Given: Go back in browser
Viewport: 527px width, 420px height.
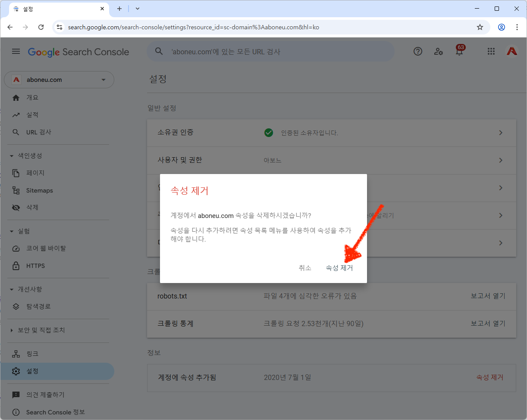Looking at the screenshot, I should (x=10, y=27).
